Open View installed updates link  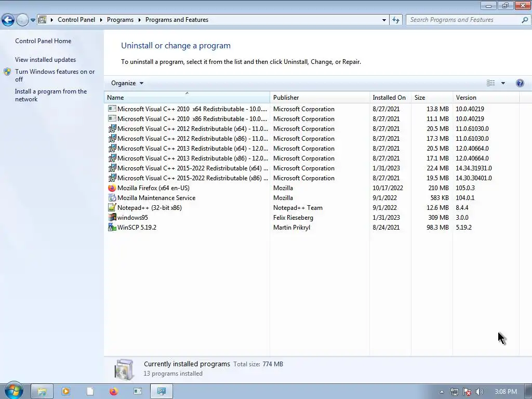(46, 59)
